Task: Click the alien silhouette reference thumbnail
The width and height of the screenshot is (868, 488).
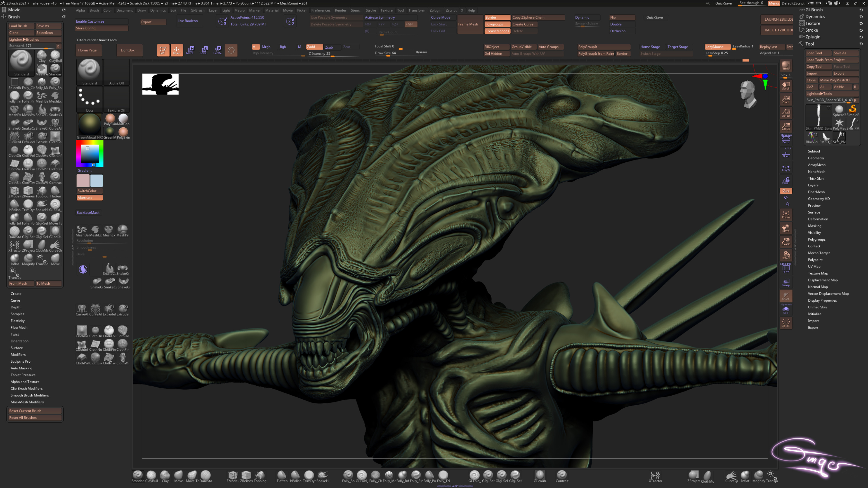Action: pos(160,84)
